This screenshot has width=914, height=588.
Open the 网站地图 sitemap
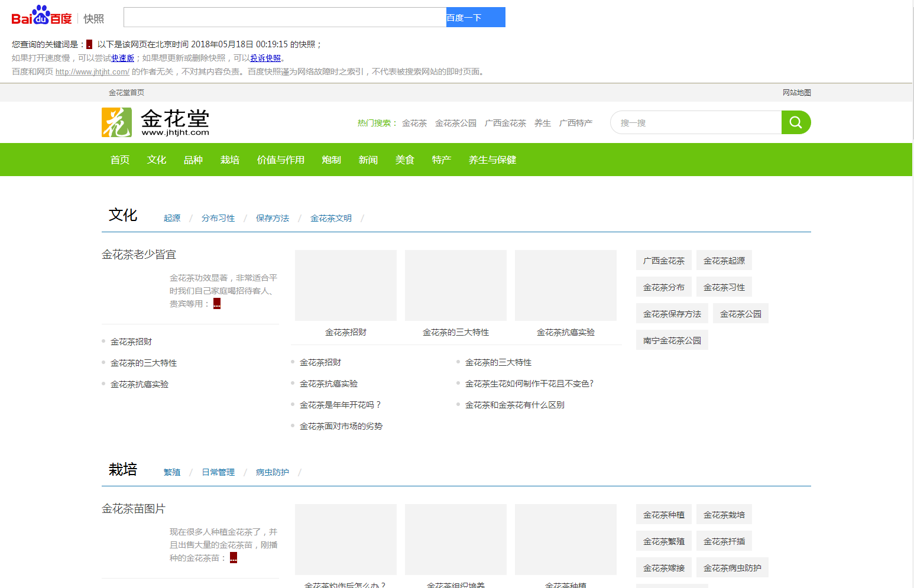coord(796,92)
